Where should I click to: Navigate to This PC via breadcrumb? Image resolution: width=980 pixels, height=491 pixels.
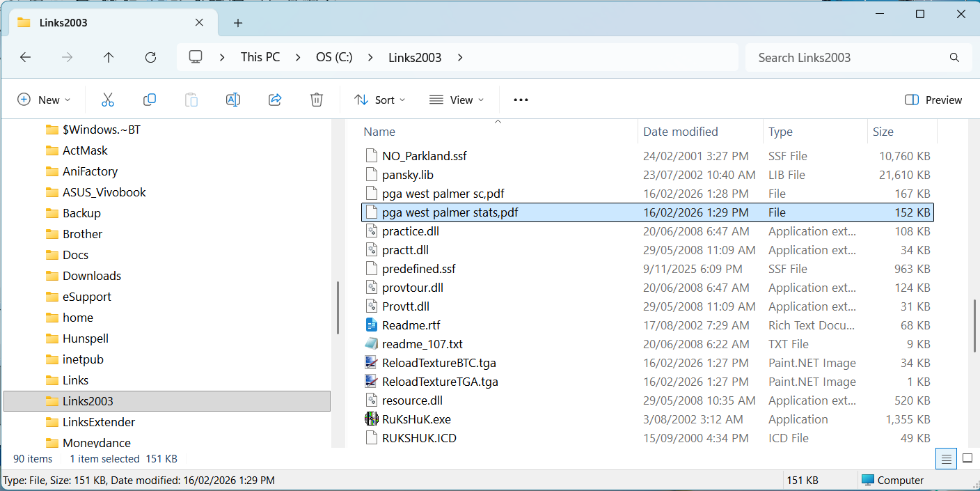pyautogui.click(x=260, y=57)
